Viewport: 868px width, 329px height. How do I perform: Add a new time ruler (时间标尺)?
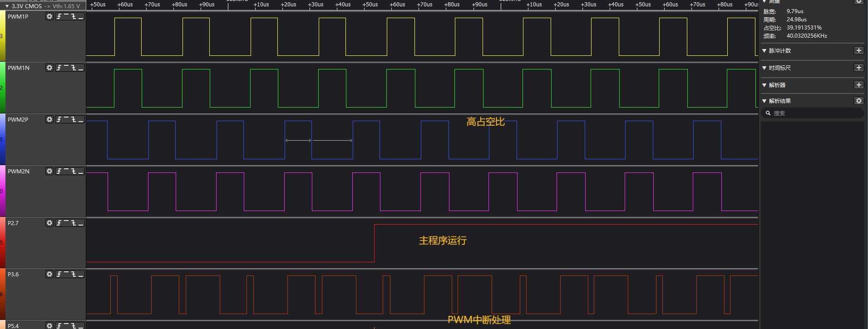(858, 68)
